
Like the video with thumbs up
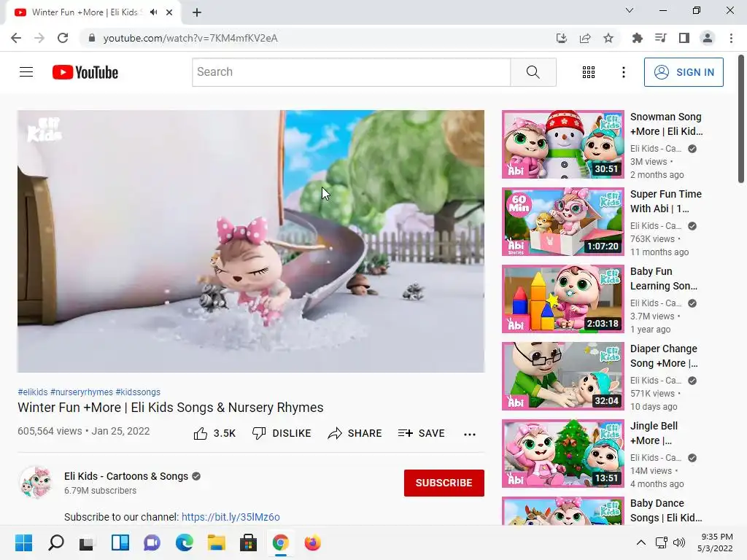[x=214, y=433]
